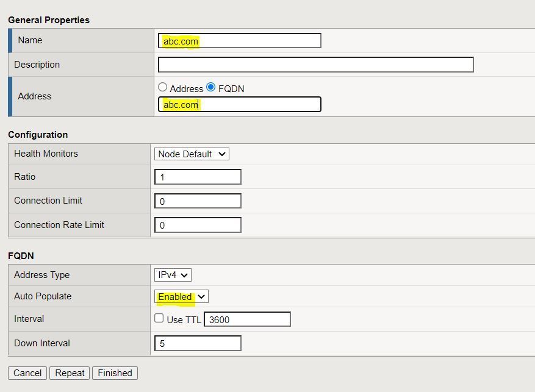
Task: Click the Down Interval field
Action: [198, 344]
